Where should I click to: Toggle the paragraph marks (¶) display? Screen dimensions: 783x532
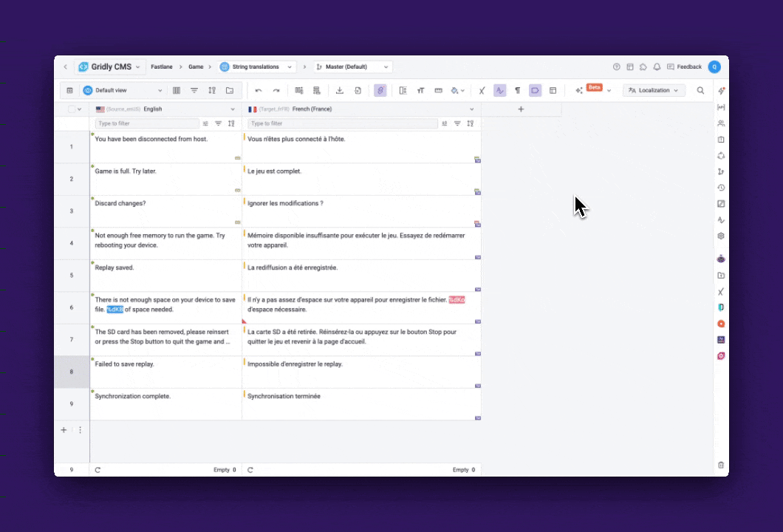[517, 90]
